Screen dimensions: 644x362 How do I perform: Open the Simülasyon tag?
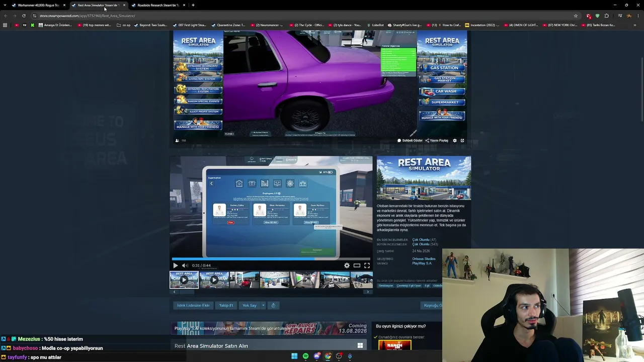pyautogui.click(x=386, y=286)
